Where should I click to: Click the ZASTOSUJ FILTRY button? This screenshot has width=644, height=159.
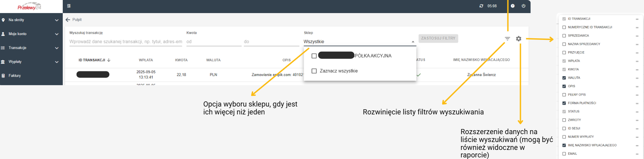[x=438, y=38]
